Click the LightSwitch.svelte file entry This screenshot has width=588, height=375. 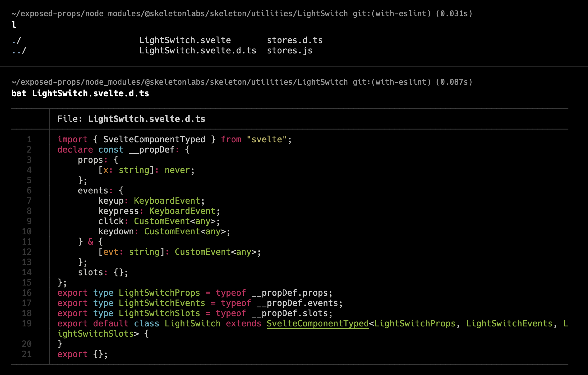pos(185,40)
